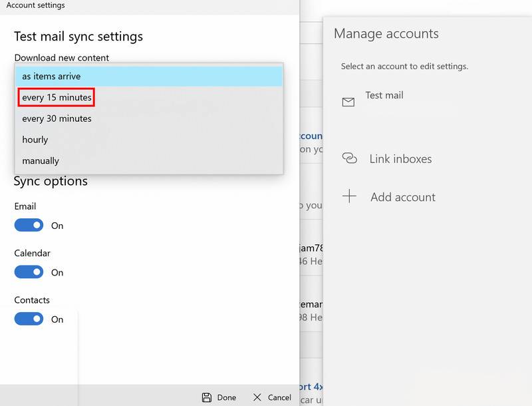Click Link inboxes
The image size is (532, 406).
click(x=400, y=158)
